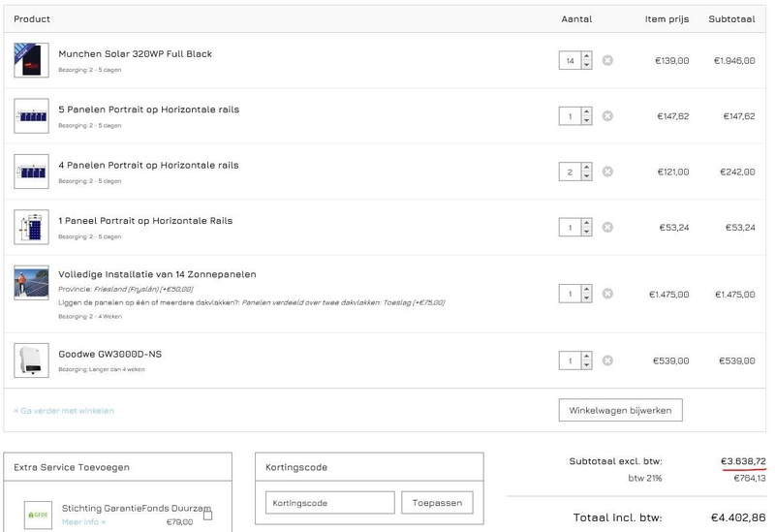
Task: Open Volledige Installatie van 14 Zonnepanelen link
Action: [x=157, y=274]
